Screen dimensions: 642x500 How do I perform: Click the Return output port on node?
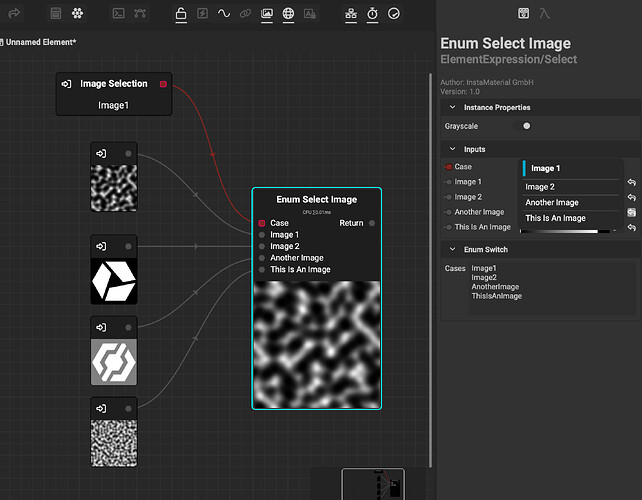coord(372,223)
